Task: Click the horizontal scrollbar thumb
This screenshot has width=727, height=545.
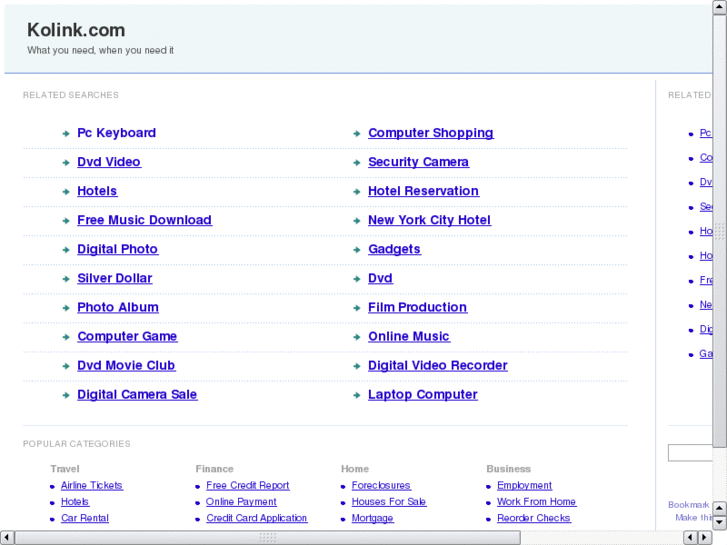Action: (x=268, y=538)
